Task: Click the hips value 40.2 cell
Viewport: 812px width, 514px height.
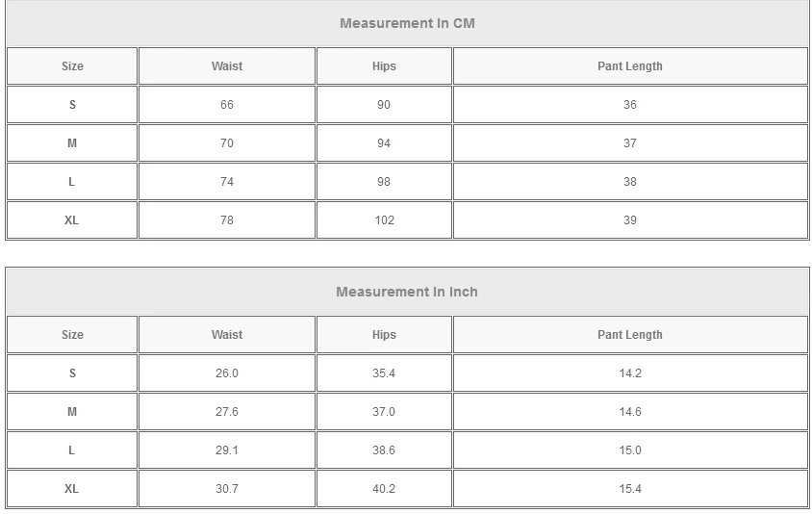Action: click(384, 489)
